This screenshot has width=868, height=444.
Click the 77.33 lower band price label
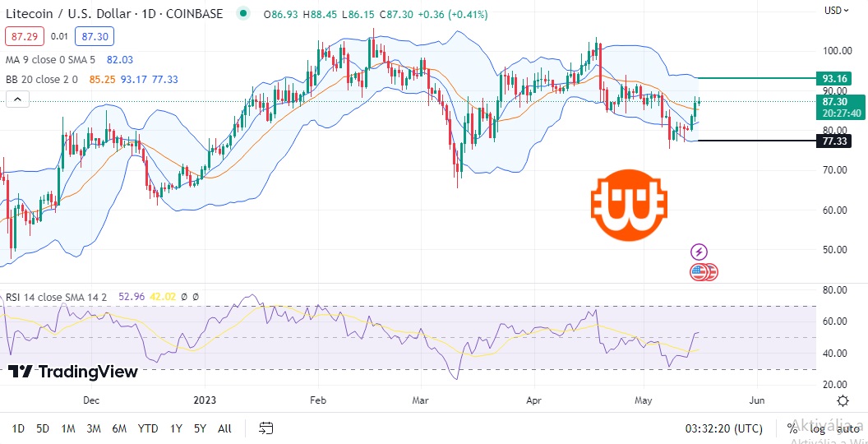click(833, 141)
